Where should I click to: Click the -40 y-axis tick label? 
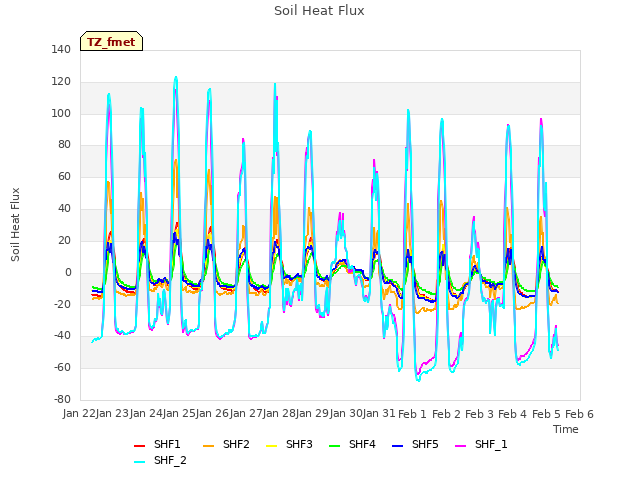click(62, 336)
